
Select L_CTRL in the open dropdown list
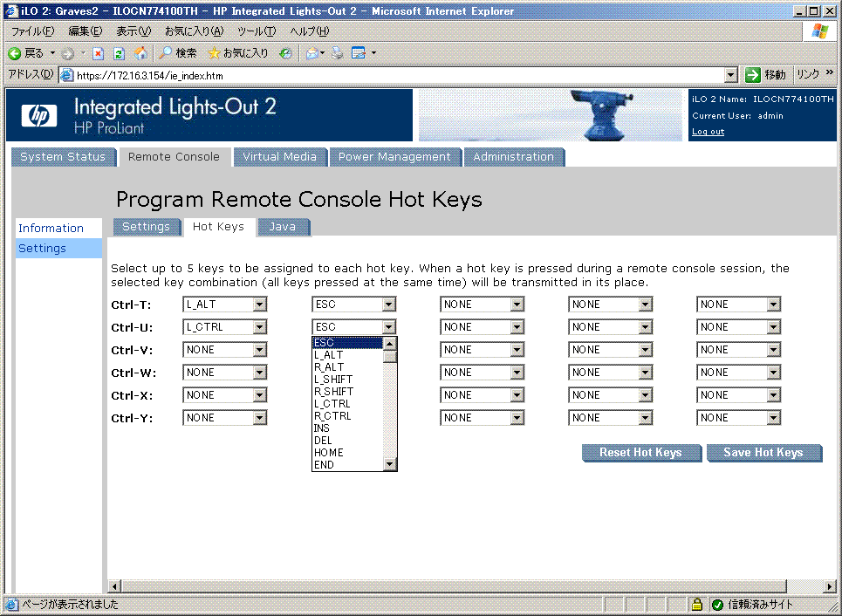348,404
